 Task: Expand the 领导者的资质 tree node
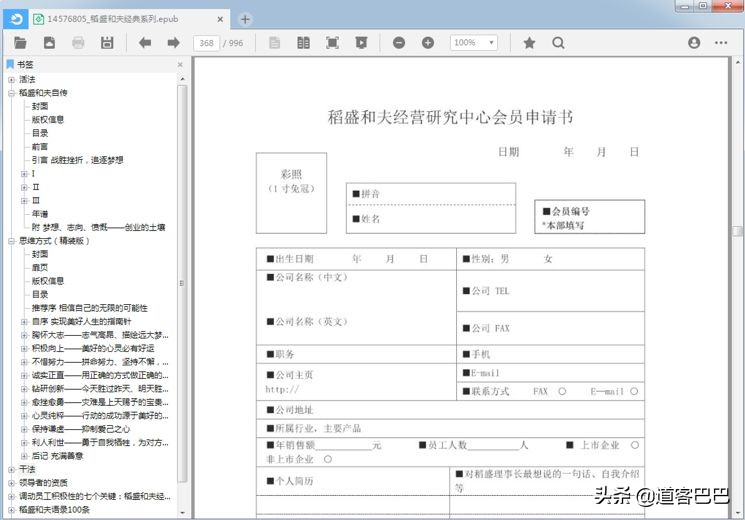(x=11, y=482)
